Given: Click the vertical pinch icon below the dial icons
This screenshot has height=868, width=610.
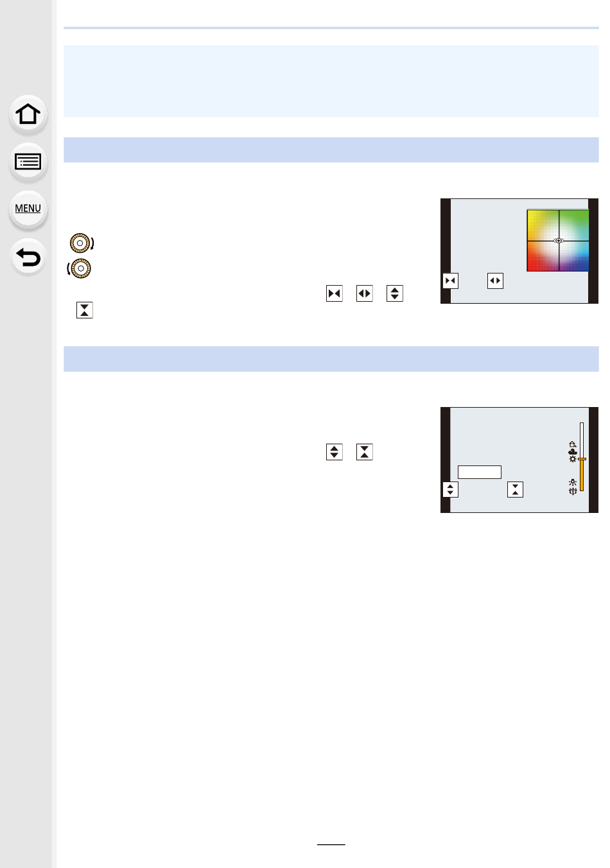Looking at the screenshot, I should [x=85, y=310].
